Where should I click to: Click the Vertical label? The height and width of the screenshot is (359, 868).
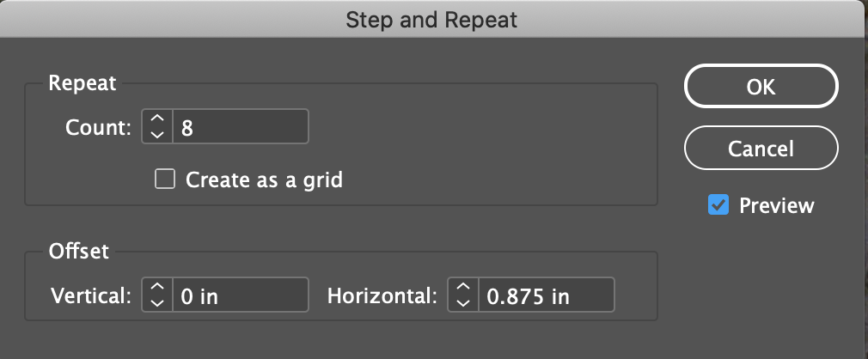point(91,296)
